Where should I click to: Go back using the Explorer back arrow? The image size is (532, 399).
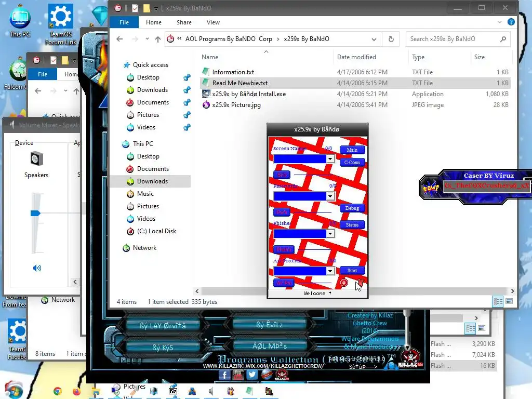119,39
